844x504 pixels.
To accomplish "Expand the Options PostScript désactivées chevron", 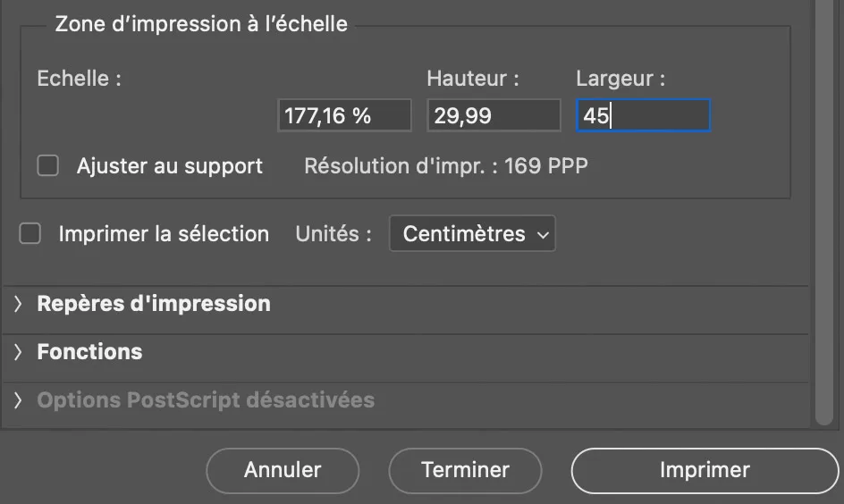I will click(18, 400).
